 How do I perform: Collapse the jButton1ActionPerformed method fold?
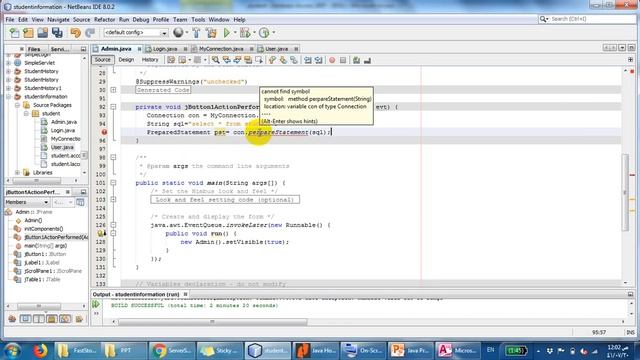click(x=113, y=107)
